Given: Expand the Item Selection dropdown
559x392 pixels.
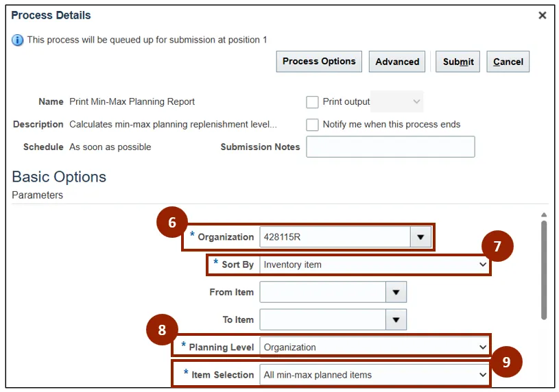Looking at the screenshot, I should 483,375.
